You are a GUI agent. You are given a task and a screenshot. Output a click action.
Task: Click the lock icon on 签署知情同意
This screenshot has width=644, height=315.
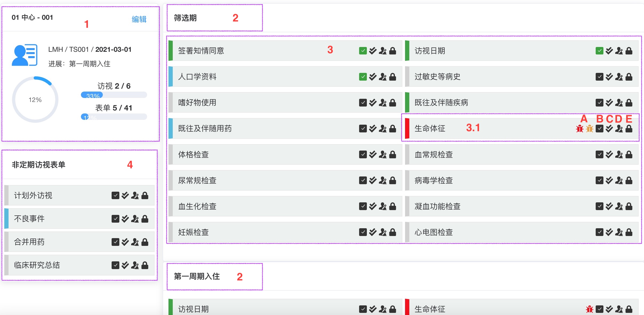click(x=392, y=51)
